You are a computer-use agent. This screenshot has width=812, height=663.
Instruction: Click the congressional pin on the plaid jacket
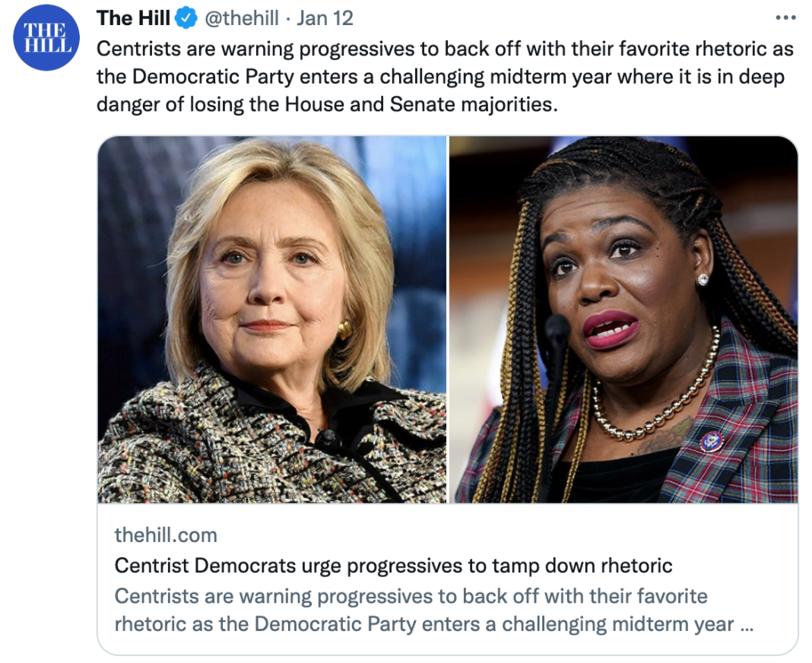(712, 441)
